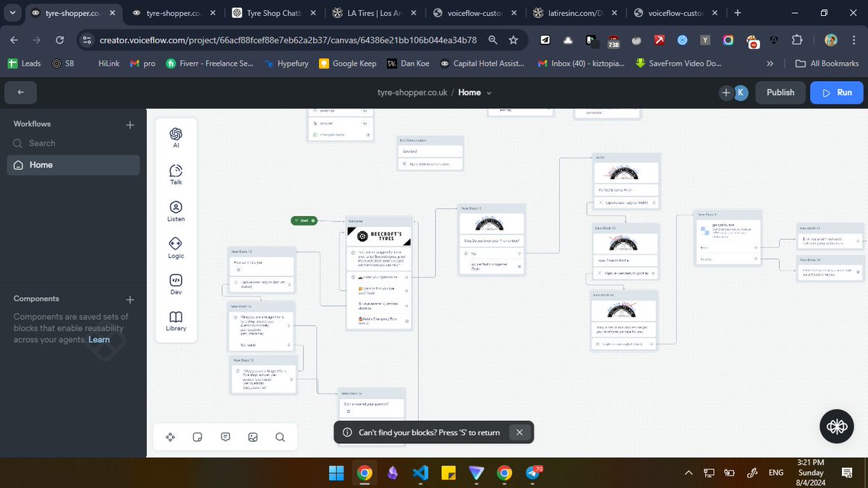Select Home in the Workflows list
The image size is (868, 488).
pos(73,165)
